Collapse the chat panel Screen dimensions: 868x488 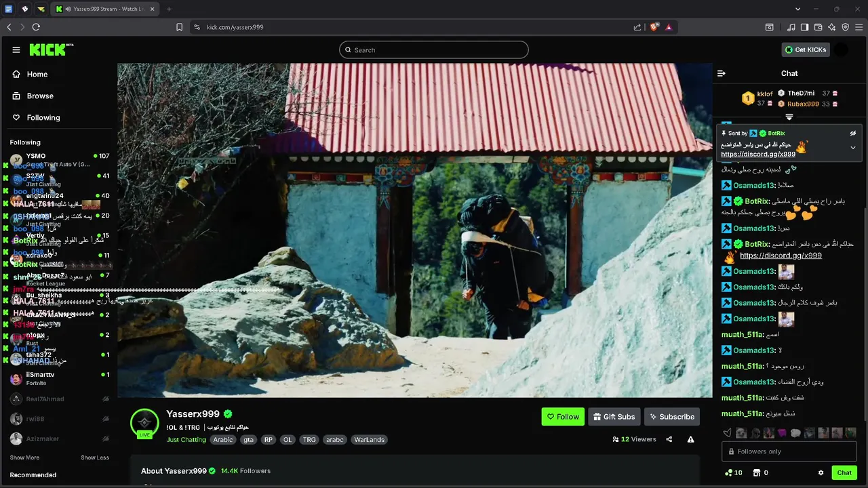pyautogui.click(x=722, y=73)
